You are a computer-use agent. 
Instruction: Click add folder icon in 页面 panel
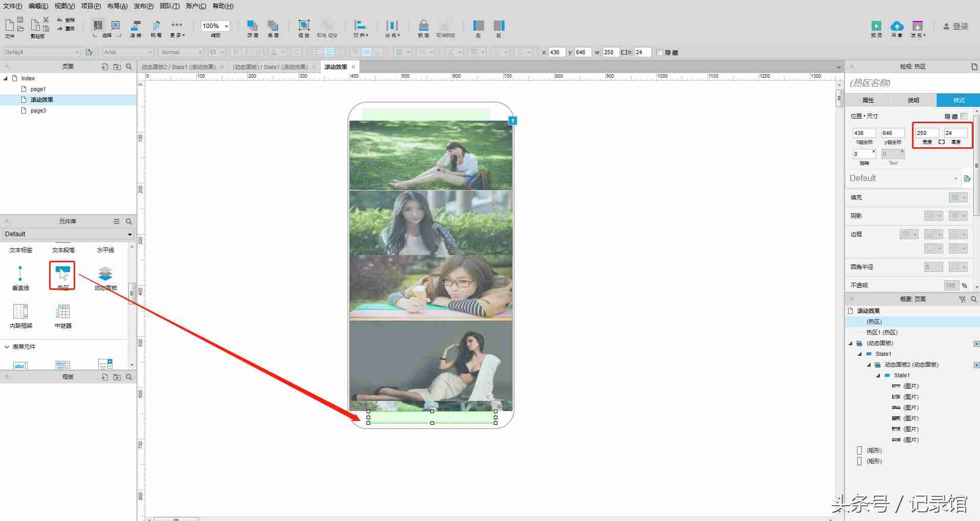117,66
